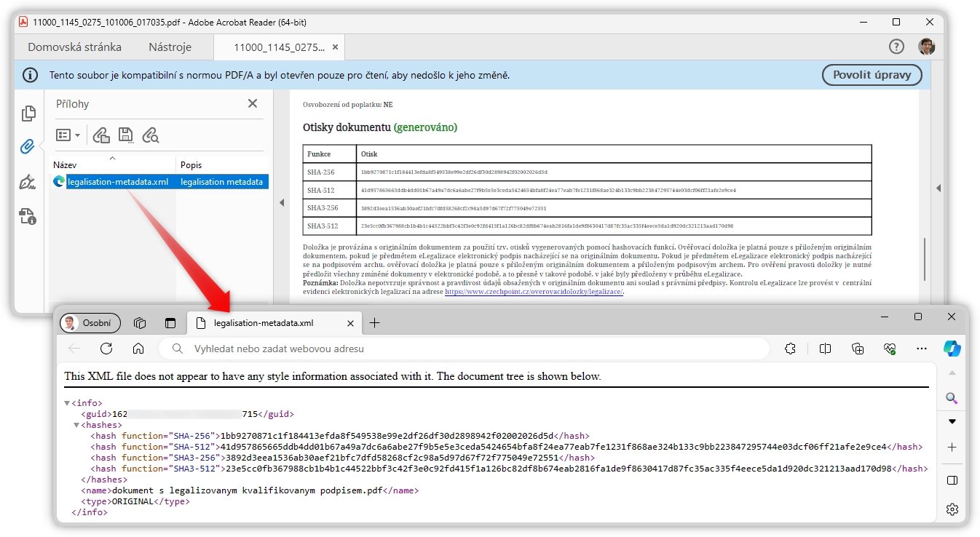
Task: Click the Otisky dokumentu heading
Action: pos(380,127)
